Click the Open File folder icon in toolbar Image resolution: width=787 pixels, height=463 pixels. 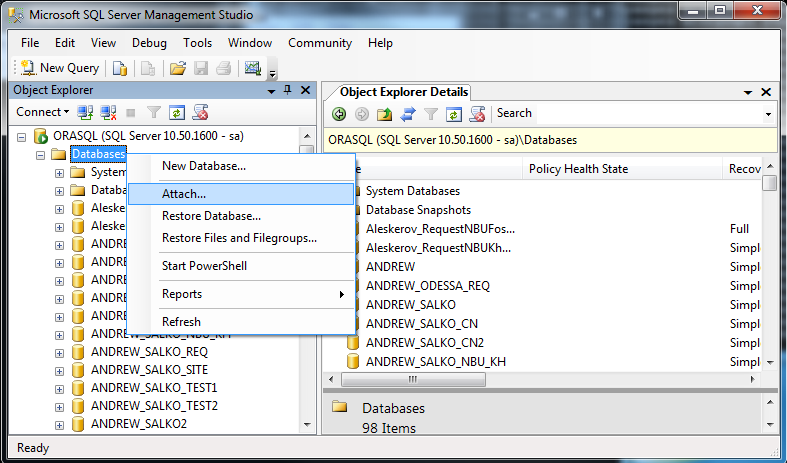pyautogui.click(x=177, y=68)
